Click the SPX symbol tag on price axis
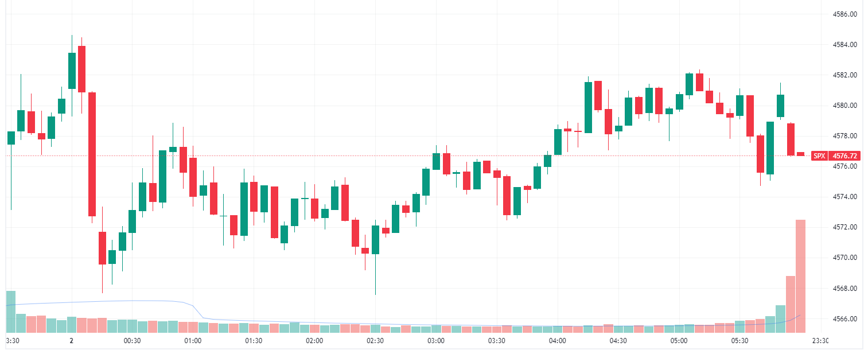Screen dimensions: 868x350 (x=819, y=155)
